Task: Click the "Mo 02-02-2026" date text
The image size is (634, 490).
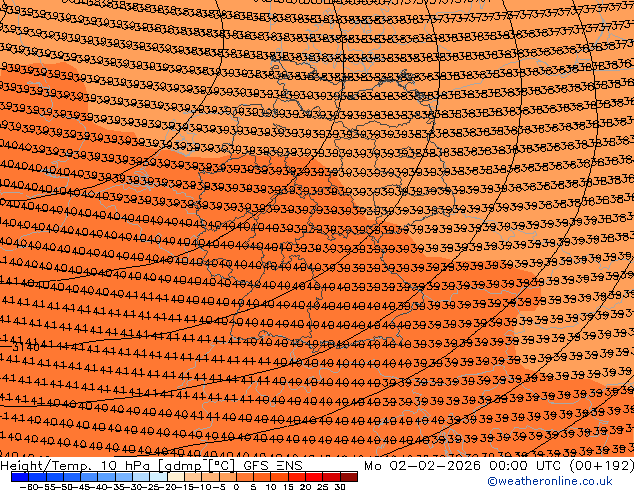Action: point(422,466)
